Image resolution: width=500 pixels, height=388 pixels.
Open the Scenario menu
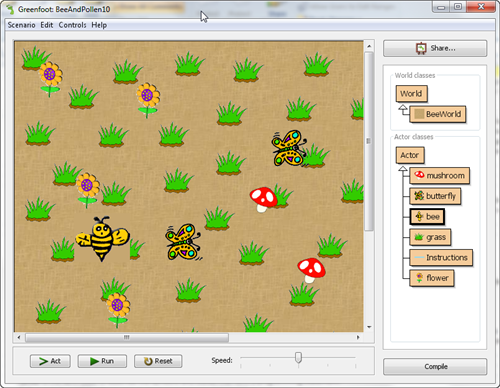coord(21,25)
